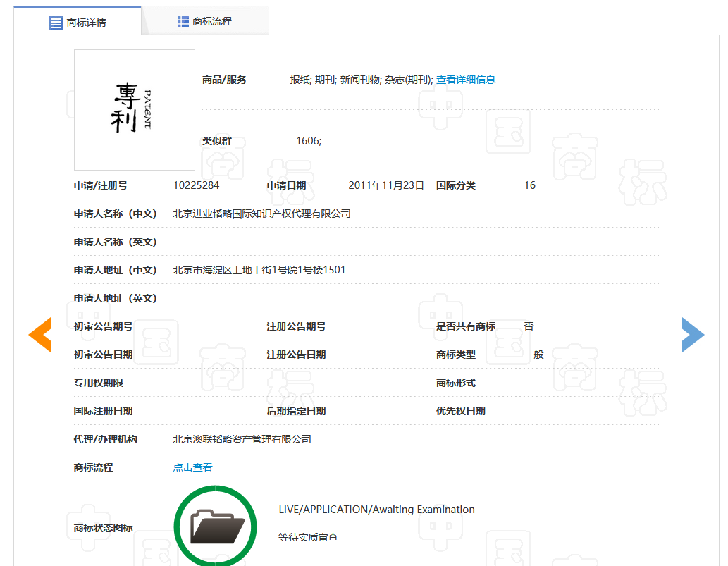
Task: Click the 專利 PATENT trademark image
Action: 135,110
